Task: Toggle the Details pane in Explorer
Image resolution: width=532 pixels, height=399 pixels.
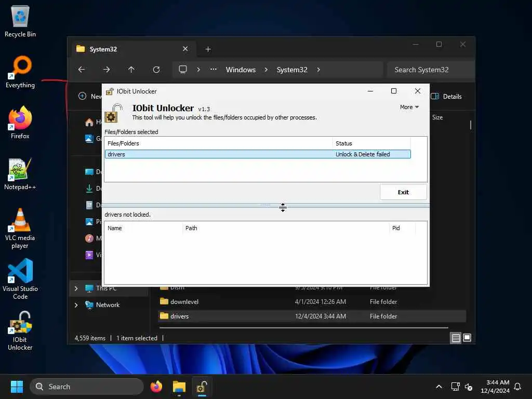Action: tap(446, 96)
